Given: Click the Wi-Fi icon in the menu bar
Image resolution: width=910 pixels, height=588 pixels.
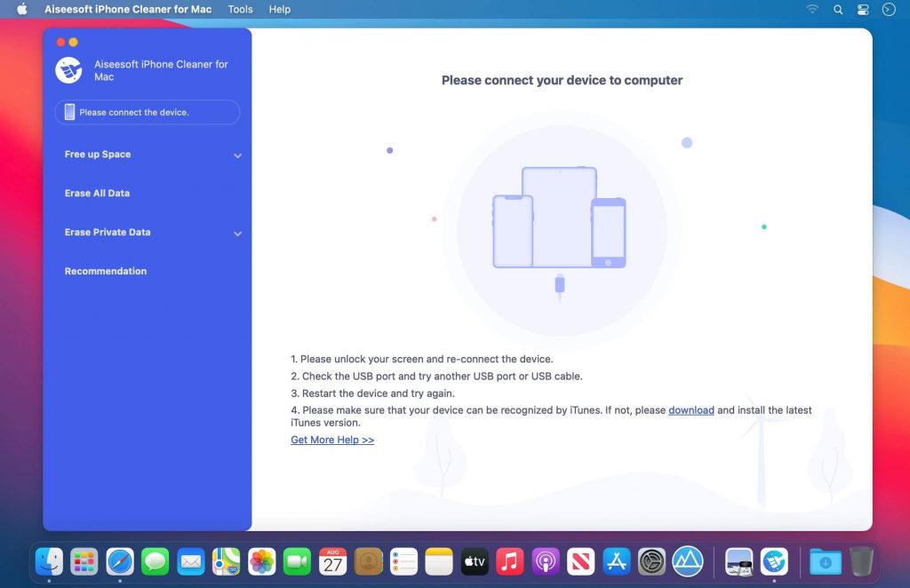Looking at the screenshot, I should (x=812, y=10).
